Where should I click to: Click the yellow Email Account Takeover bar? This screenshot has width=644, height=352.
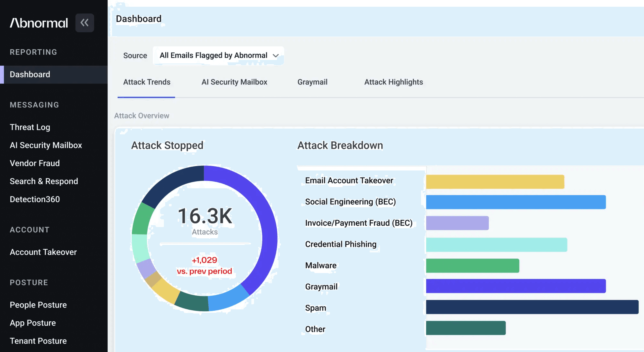click(495, 182)
